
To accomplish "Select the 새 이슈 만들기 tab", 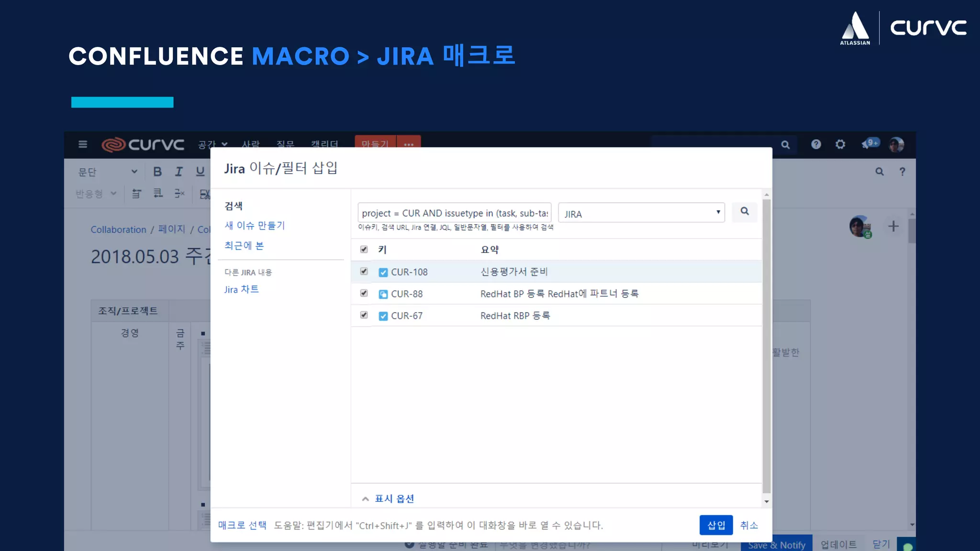I will tap(255, 226).
